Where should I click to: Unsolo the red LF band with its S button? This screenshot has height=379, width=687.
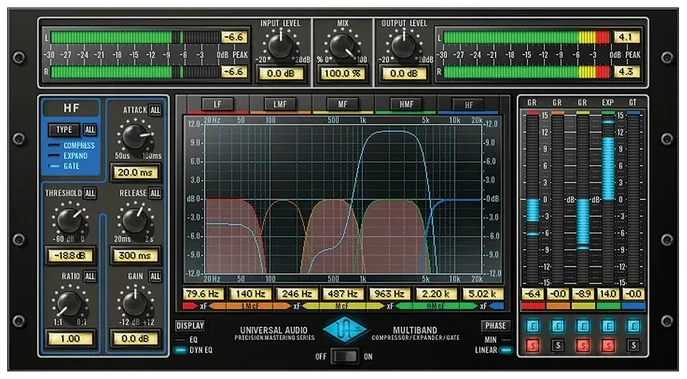tap(532, 346)
